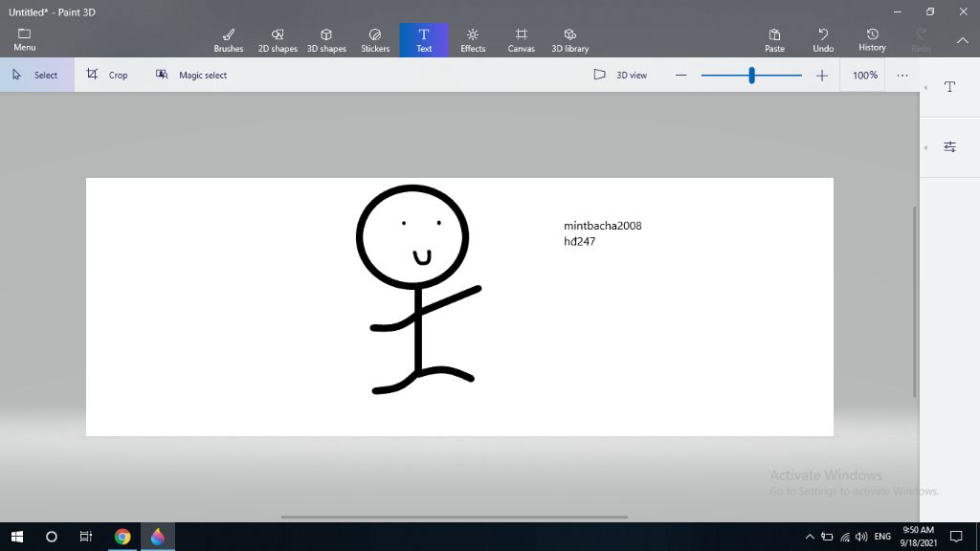Open the Stickers panel

coord(375,40)
